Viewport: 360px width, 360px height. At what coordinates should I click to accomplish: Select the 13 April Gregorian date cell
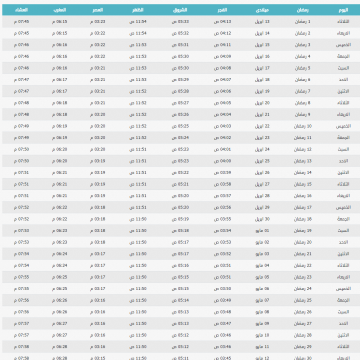(262, 22)
